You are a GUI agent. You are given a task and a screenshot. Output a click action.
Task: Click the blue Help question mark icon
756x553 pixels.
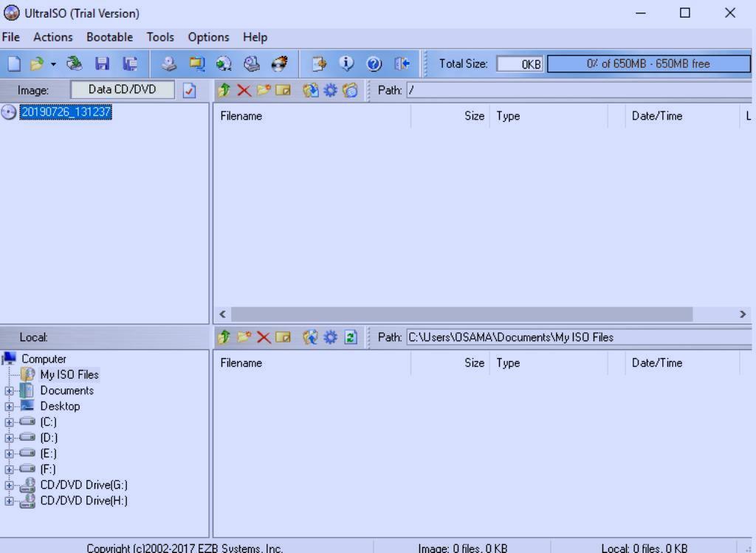374,63
